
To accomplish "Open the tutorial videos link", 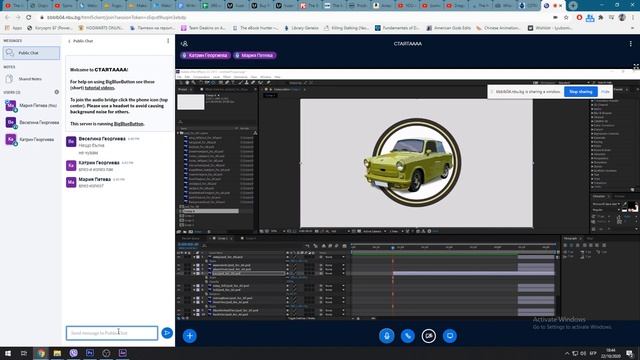I will coord(100,88).
